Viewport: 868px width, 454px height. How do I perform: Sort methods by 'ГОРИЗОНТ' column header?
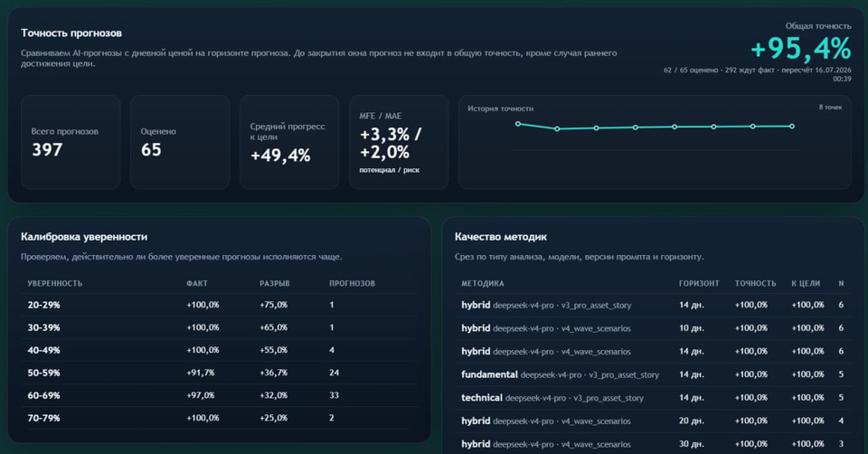point(699,283)
